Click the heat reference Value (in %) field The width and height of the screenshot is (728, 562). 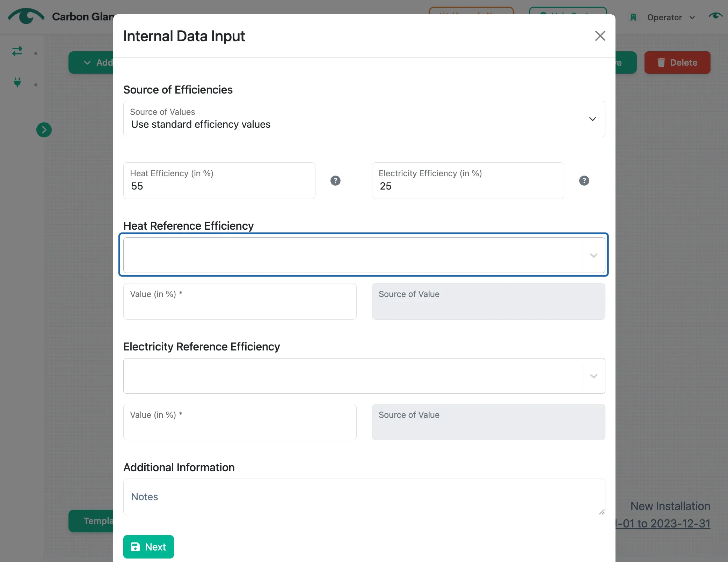(240, 301)
